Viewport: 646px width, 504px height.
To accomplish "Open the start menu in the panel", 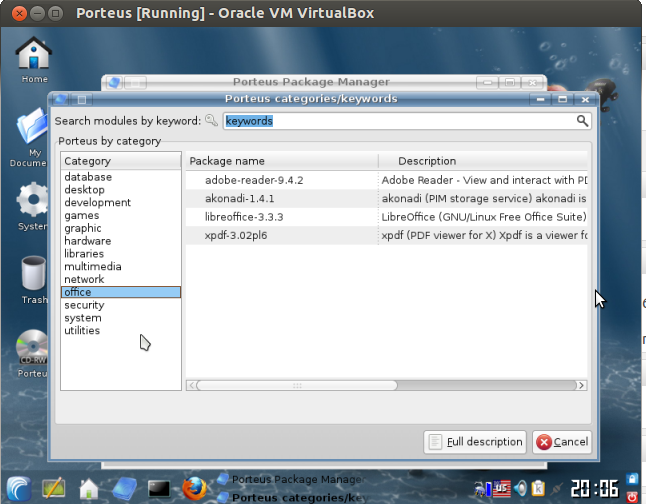I will 19,488.
